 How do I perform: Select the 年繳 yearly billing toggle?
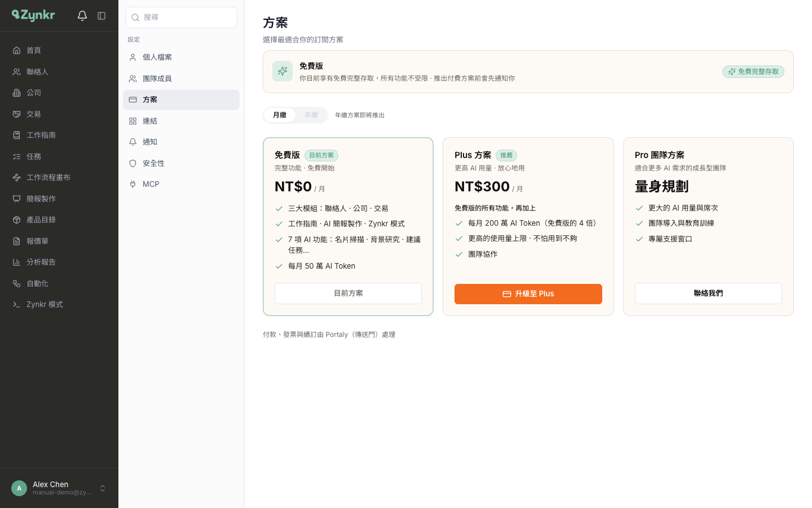click(x=311, y=115)
